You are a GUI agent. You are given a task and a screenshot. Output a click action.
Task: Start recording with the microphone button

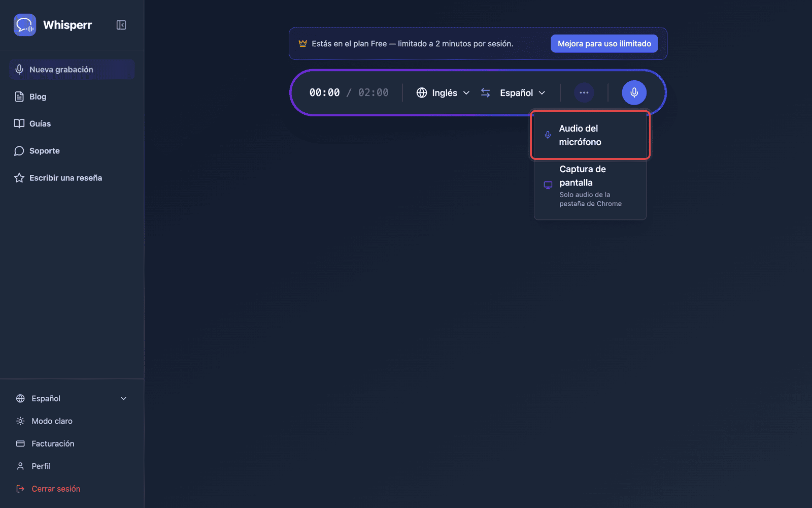(x=634, y=93)
